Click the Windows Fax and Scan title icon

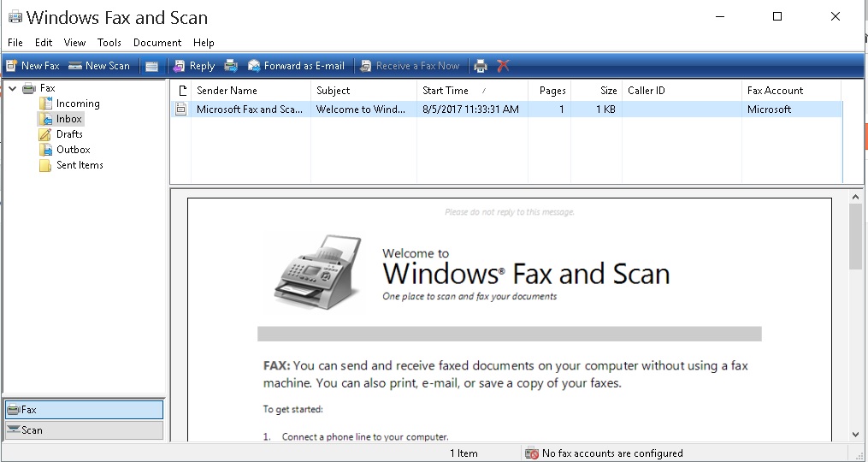(15, 17)
